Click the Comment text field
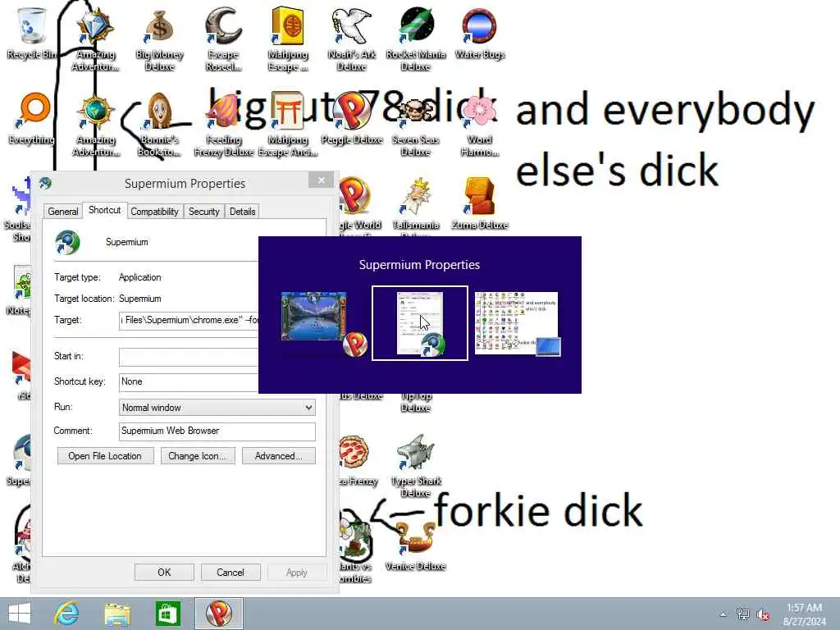The width and height of the screenshot is (840, 630). point(217,431)
